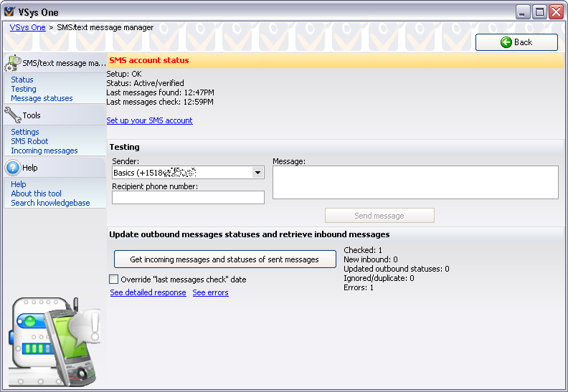
Task: Click the SMS robot phone illustration
Action: 55,342
